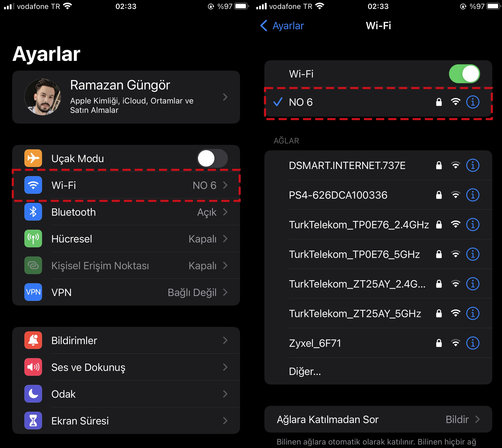The image size is (502, 448).
Task: Select TurkTelekom_TP0E76_2.4GHz network name
Action: coord(359,225)
